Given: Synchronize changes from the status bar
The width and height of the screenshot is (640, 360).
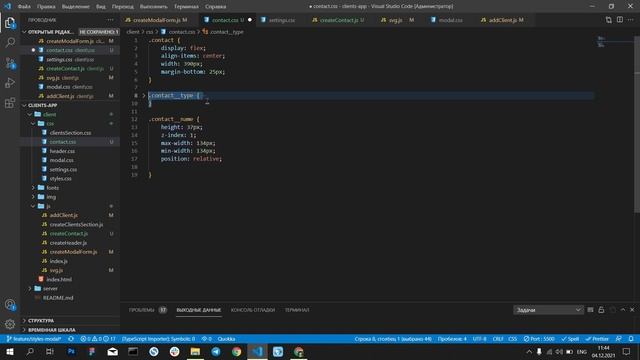Looking at the screenshot, I should point(71,339).
